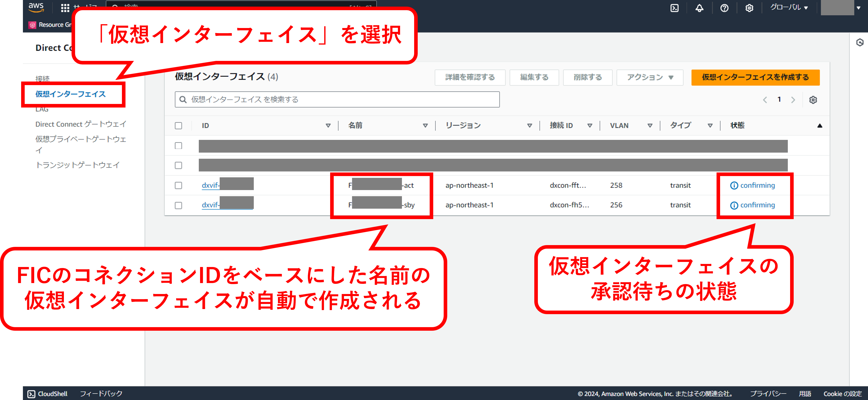
Task: Open table preferences gear icon
Action: pos(813,100)
